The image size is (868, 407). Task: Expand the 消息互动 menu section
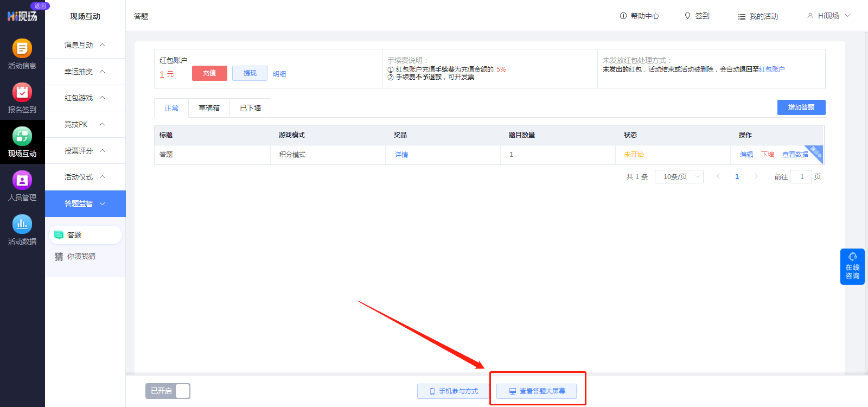point(85,45)
